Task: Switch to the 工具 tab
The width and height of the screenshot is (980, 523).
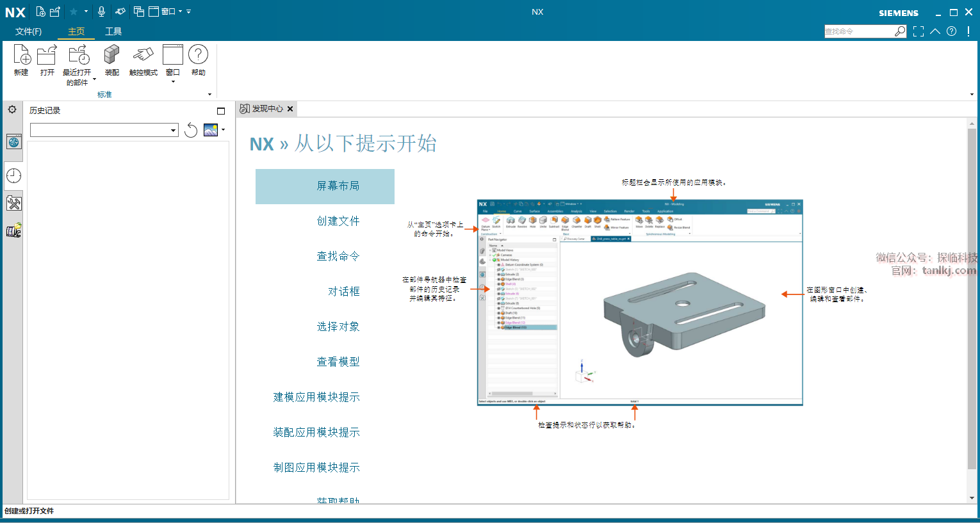Action: (x=113, y=31)
